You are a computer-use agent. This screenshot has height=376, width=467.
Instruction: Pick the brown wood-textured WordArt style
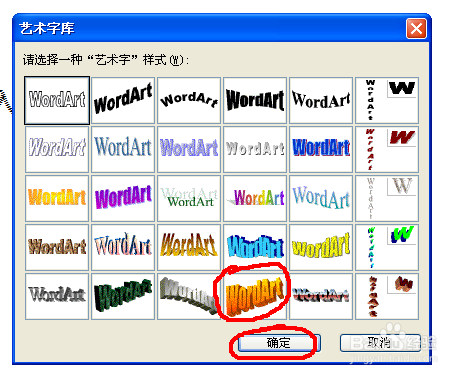click(x=57, y=247)
